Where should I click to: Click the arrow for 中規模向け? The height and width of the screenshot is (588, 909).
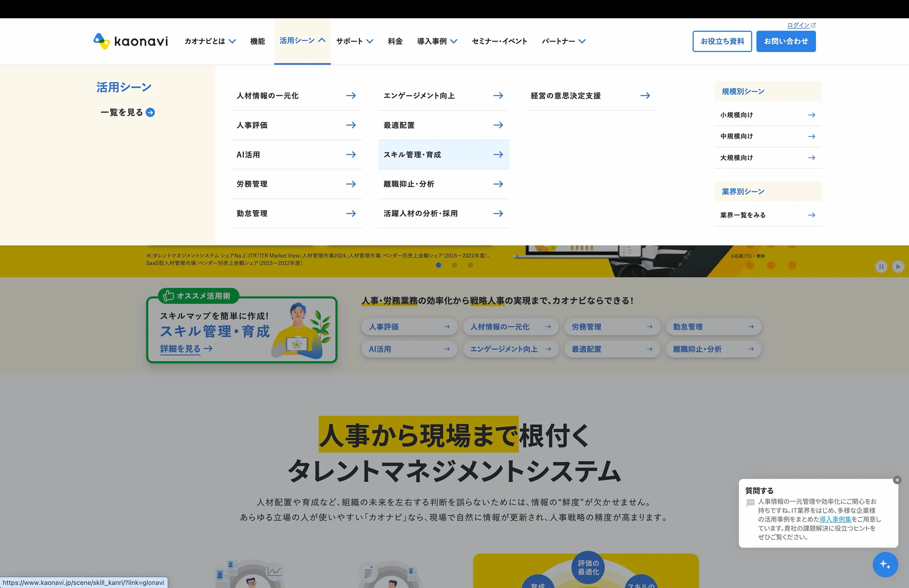812,136
